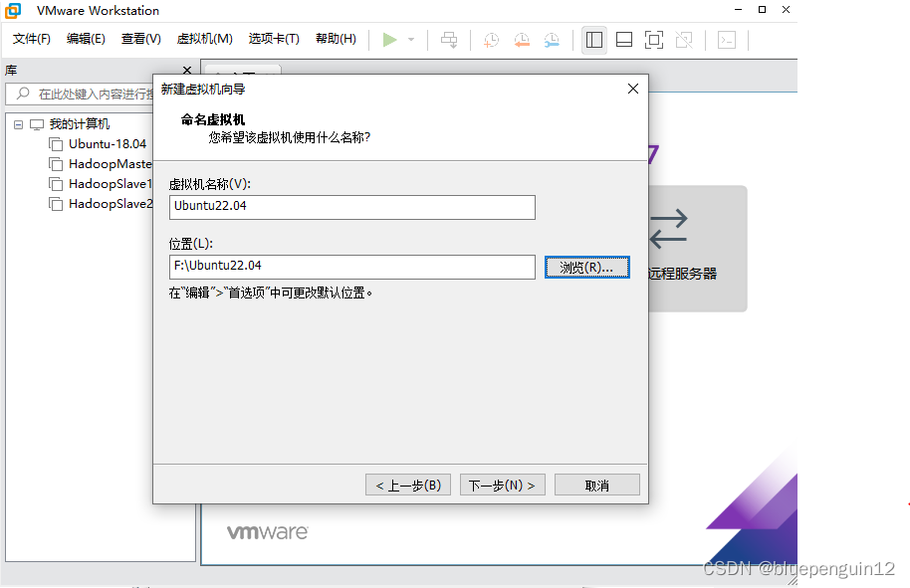Revert to snapshot using the orange arrow clock icon
Screen dimensions: 910x588
coord(522,40)
